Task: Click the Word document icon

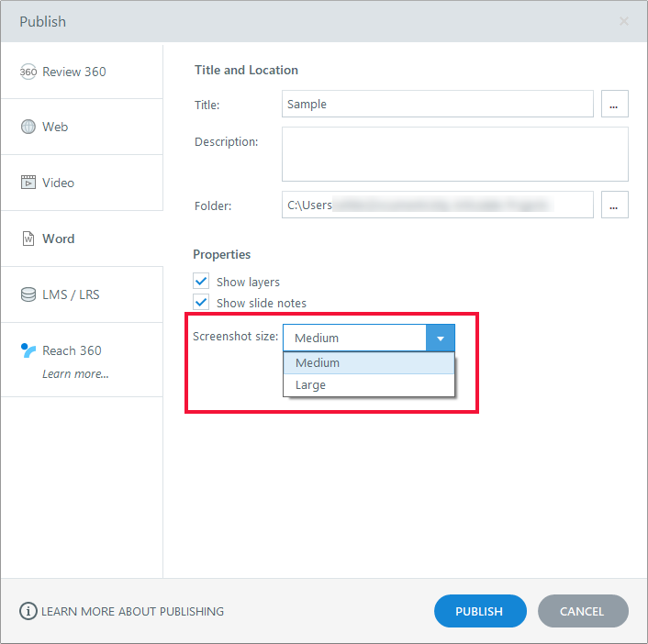Action: (x=28, y=239)
